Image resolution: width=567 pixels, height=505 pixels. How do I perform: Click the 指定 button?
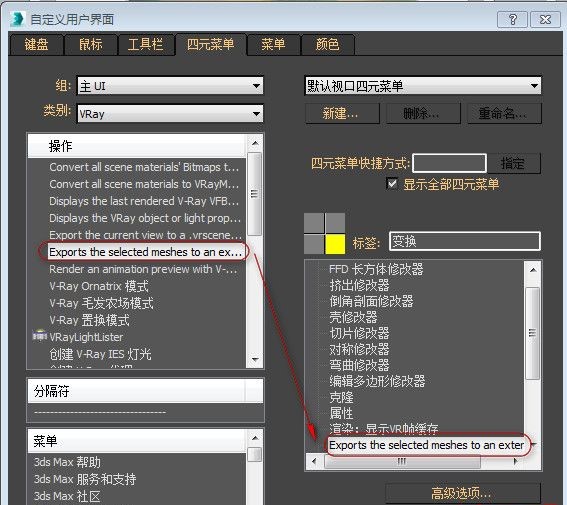(x=514, y=163)
